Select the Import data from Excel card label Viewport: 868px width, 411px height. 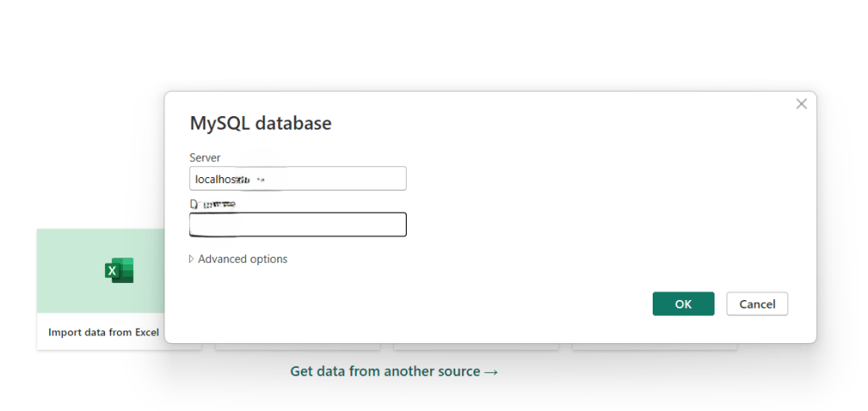coord(103,332)
